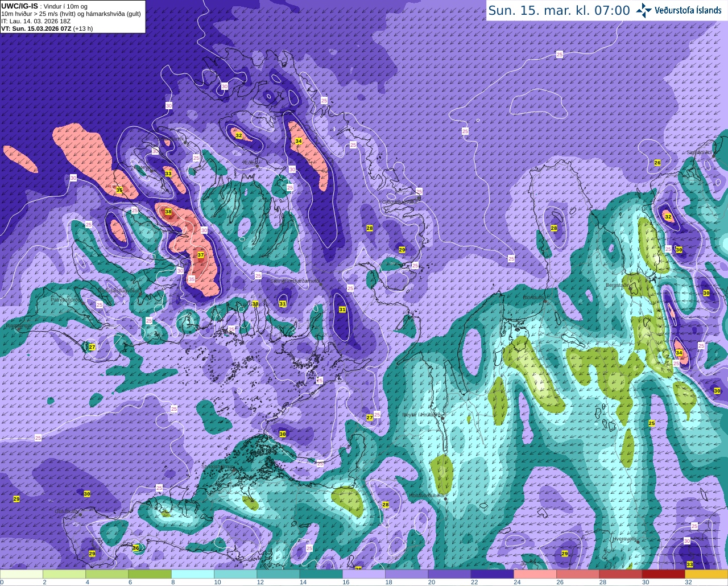The width and height of the screenshot is (728, 586).
Task: Click the Gjögurflugvöllur station label
Action: (x=400, y=201)
